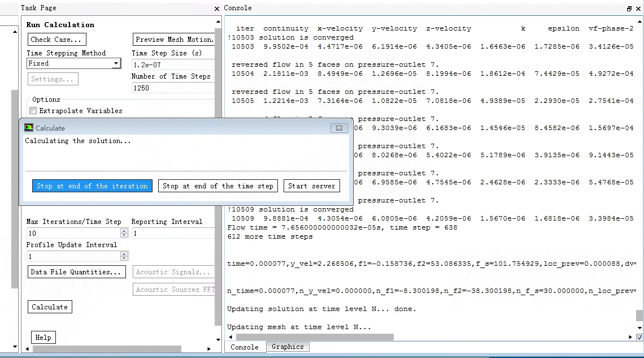Image resolution: width=644 pixels, height=358 pixels.
Task: Close the Task Page panel
Action: pos(217,8)
